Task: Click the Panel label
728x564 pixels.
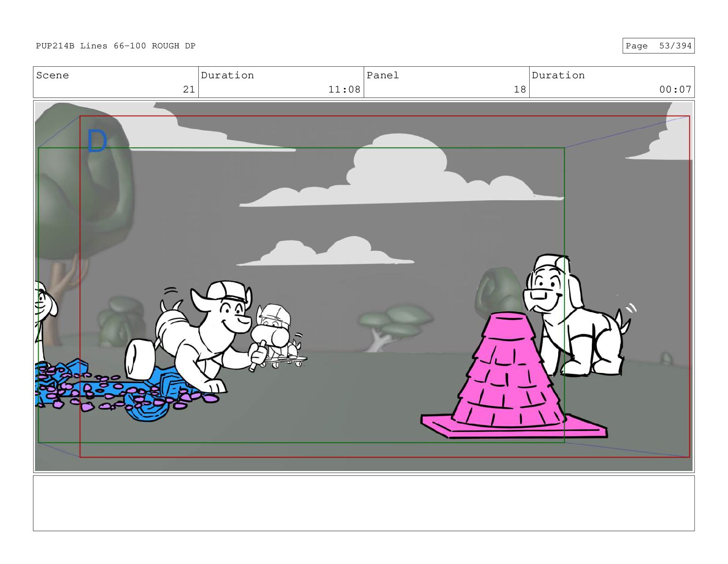Action: click(382, 75)
